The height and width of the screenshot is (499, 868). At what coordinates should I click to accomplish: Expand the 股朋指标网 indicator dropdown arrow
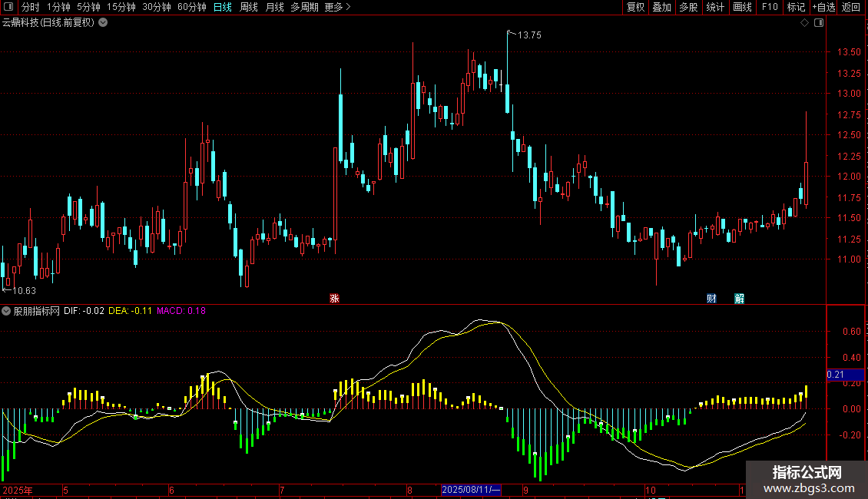[x=7, y=311]
